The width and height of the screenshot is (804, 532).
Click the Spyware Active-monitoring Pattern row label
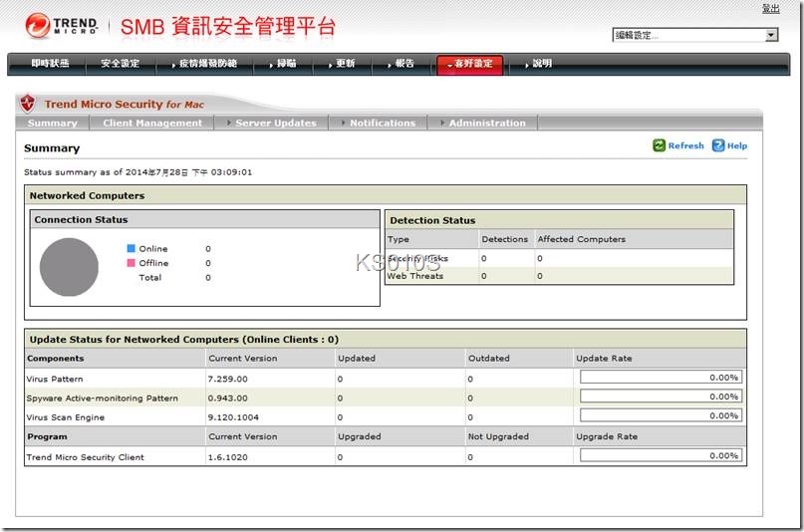102,399
